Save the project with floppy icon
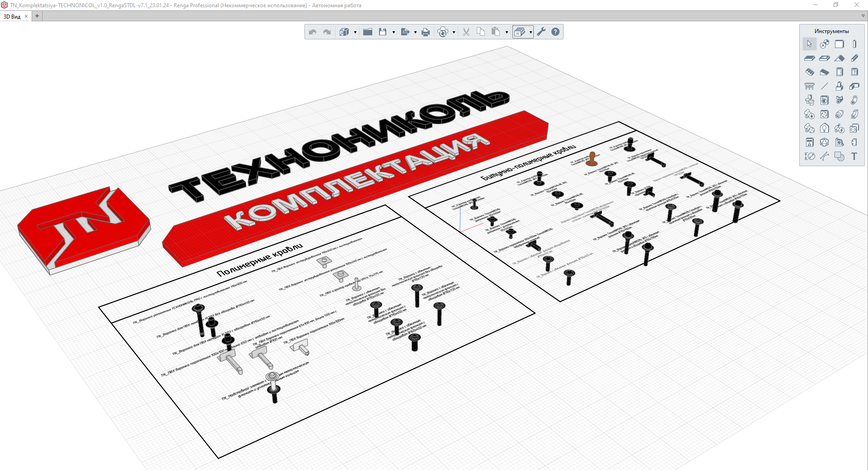This screenshot has width=868, height=470. click(x=383, y=32)
